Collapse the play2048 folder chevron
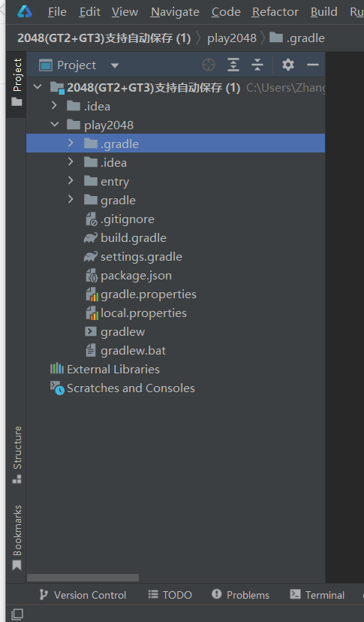Image resolution: width=364 pixels, height=622 pixels. pyautogui.click(x=54, y=125)
